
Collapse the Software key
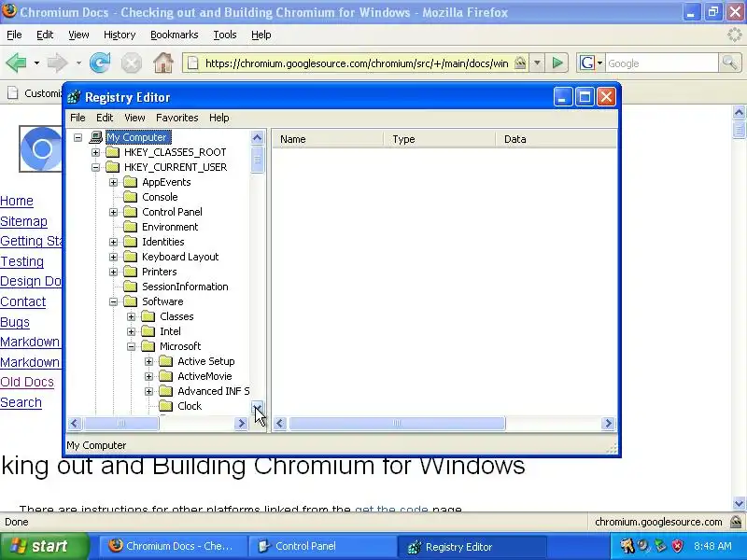click(x=113, y=301)
